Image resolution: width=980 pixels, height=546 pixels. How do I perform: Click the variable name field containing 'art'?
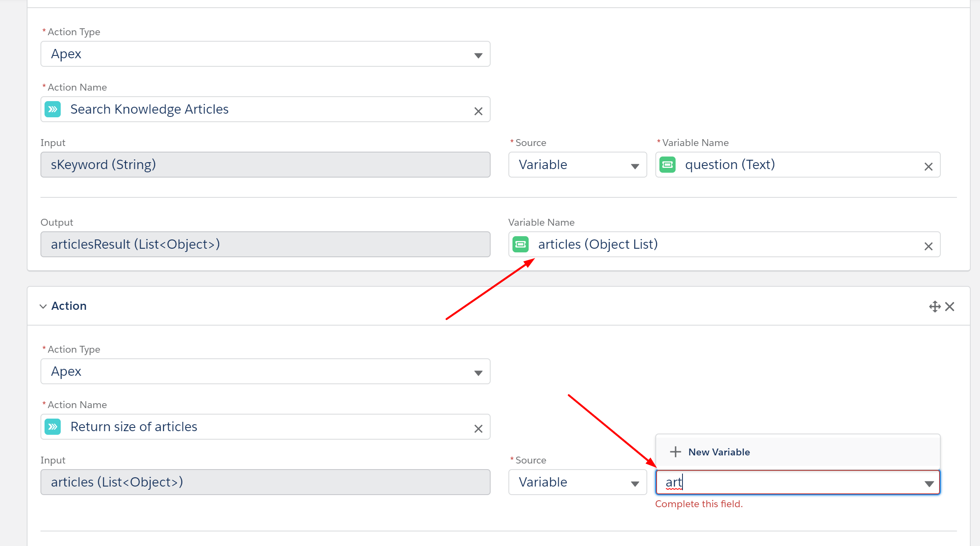(x=789, y=482)
